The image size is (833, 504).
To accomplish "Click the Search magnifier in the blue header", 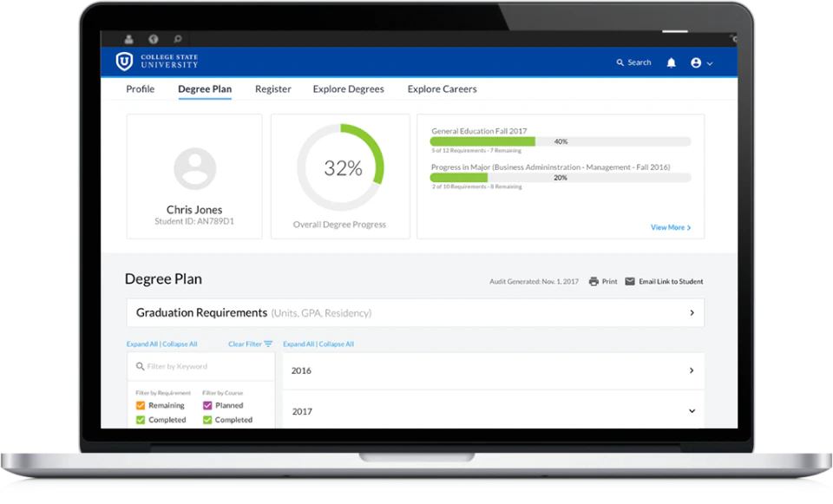I will coord(620,62).
